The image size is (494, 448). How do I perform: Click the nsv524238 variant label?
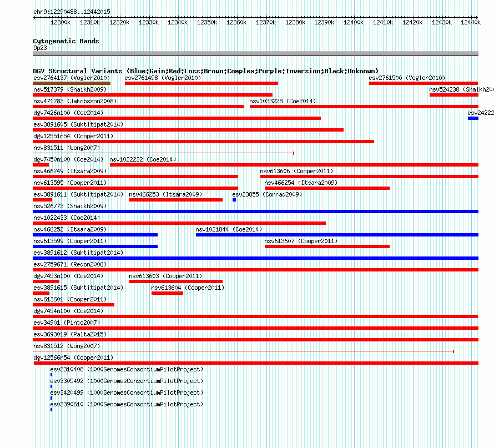click(462, 89)
